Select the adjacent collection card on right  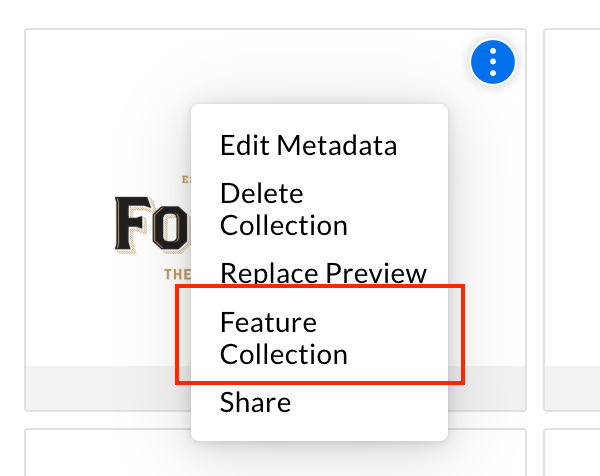[574, 200]
